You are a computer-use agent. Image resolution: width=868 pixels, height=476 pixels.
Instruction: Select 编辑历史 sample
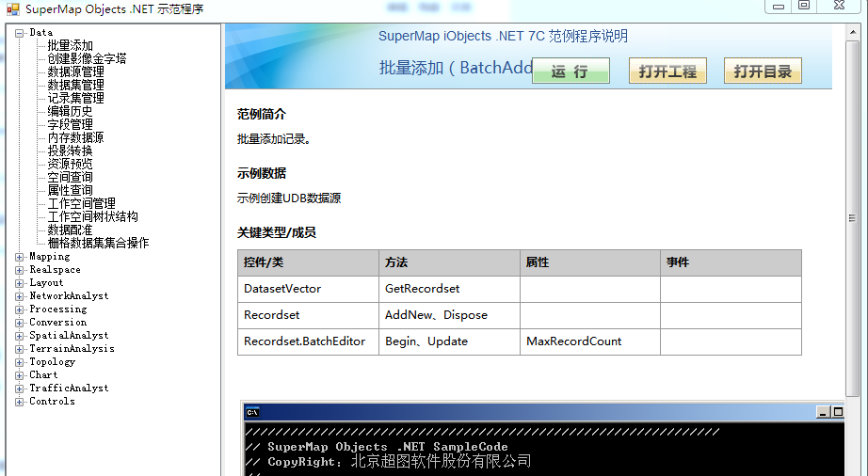(x=71, y=111)
